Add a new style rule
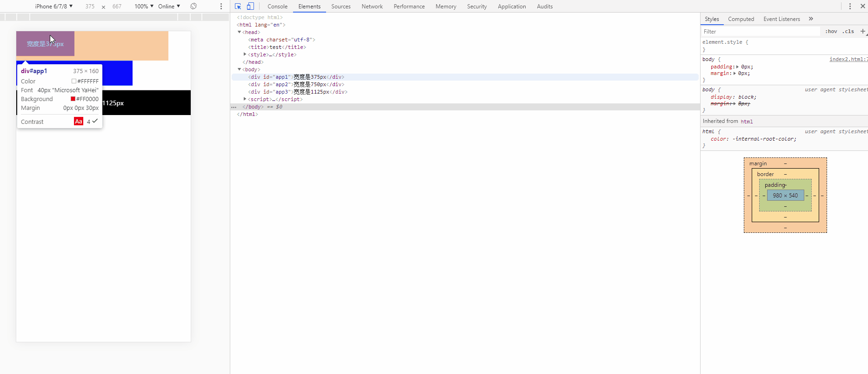Image resolution: width=868 pixels, height=374 pixels. pyautogui.click(x=863, y=31)
